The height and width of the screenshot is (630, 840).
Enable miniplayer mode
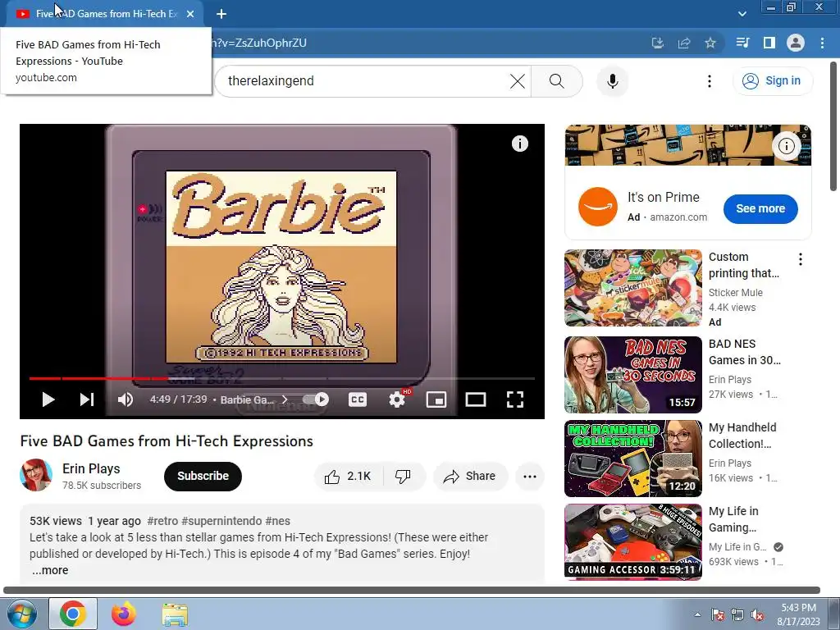(436, 399)
